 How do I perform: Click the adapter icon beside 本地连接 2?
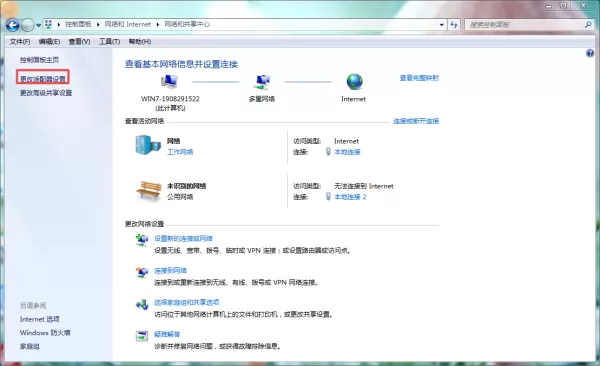pyautogui.click(x=328, y=196)
